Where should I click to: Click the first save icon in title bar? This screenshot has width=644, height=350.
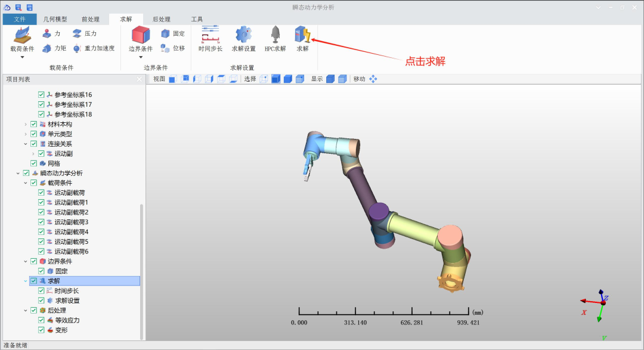18,7
